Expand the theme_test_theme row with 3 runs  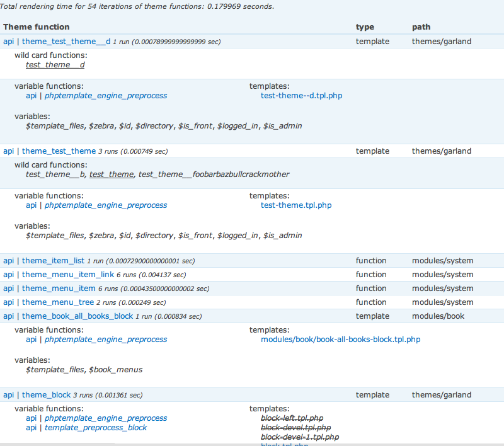[x=59, y=151]
